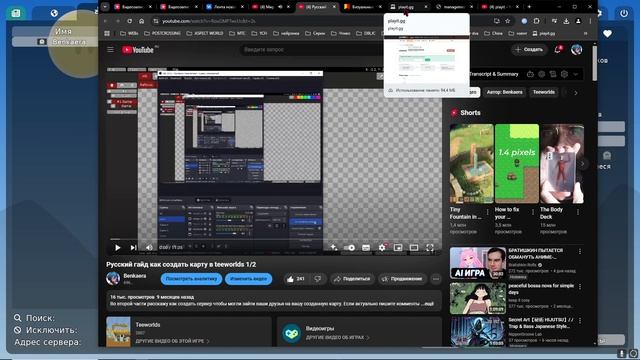640x360 pixels.
Task: Open browser extensions puzzle icon
Action: coord(536,21)
